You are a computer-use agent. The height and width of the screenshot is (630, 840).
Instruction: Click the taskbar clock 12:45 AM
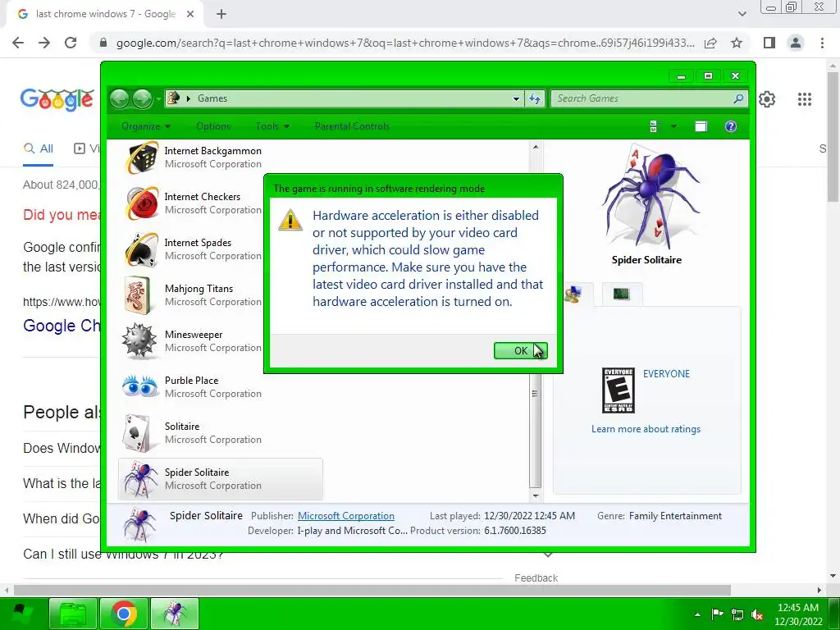coord(798,608)
